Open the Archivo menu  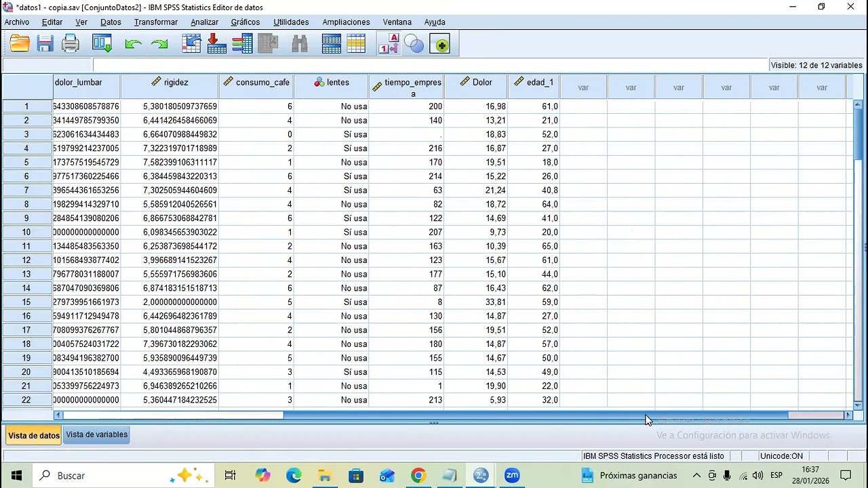[x=17, y=22]
